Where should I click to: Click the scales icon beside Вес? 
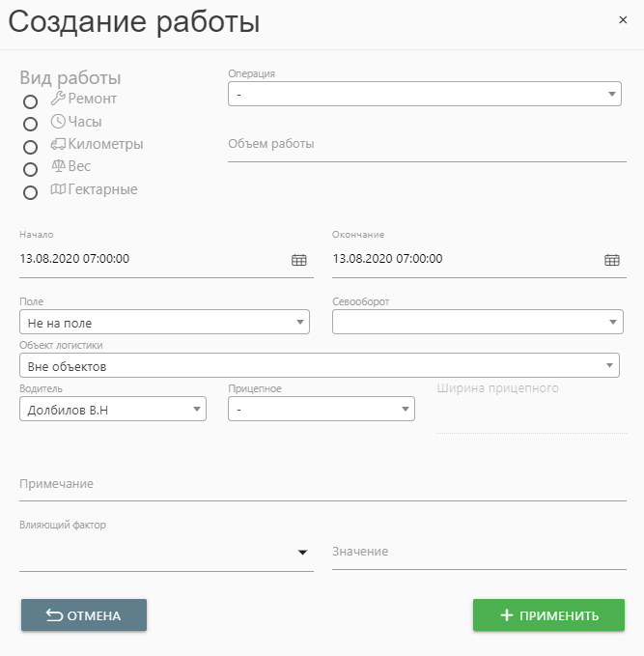[58, 166]
